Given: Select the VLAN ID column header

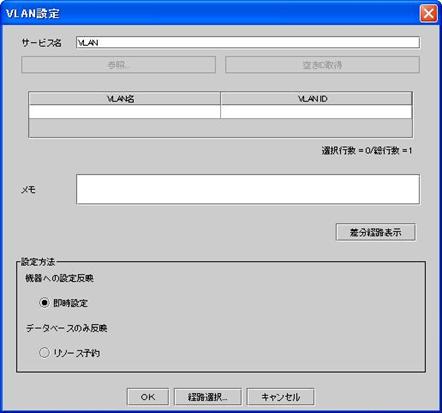Looking at the screenshot, I should (x=316, y=99).
